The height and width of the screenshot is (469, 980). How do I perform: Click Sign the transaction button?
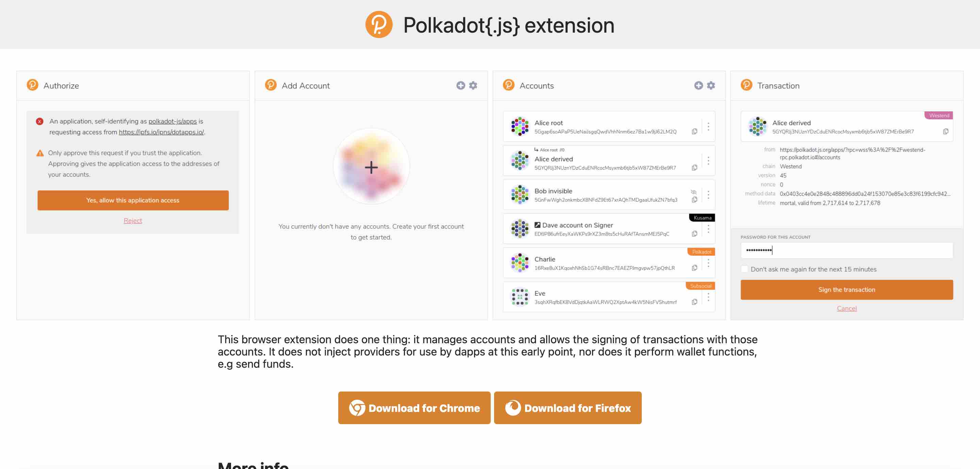pos(847,290)
